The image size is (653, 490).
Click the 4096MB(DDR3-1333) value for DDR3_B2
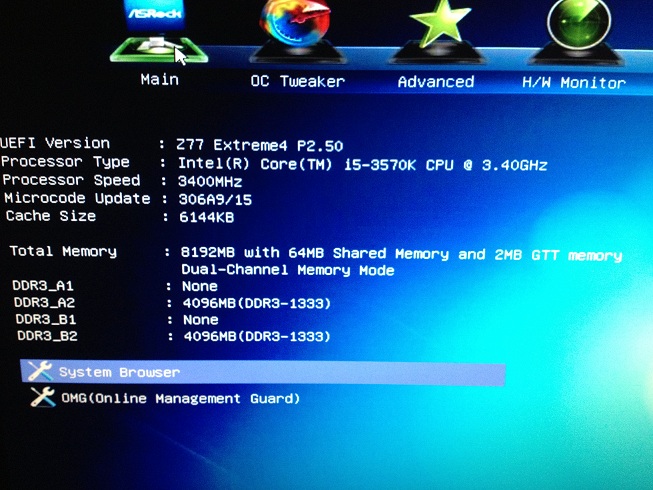click(x=257, y=336)
